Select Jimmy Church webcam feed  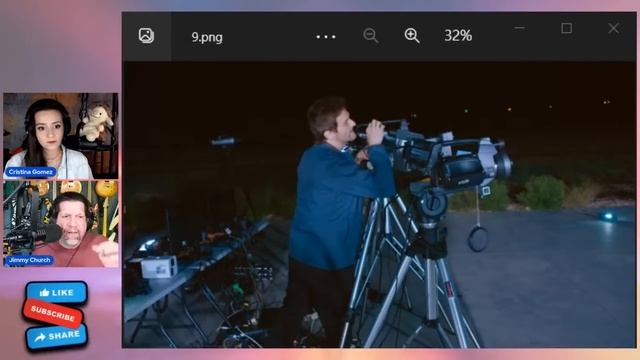[x=61, y=224]
